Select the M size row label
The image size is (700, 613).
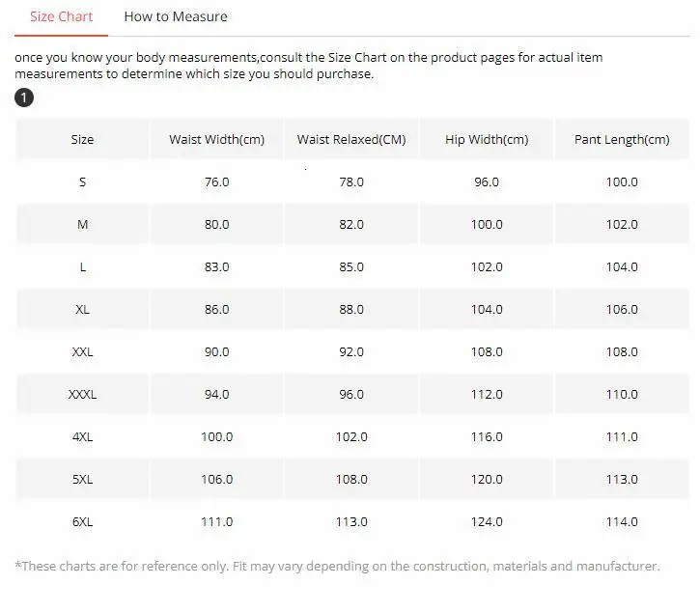(x=82, y=224)
